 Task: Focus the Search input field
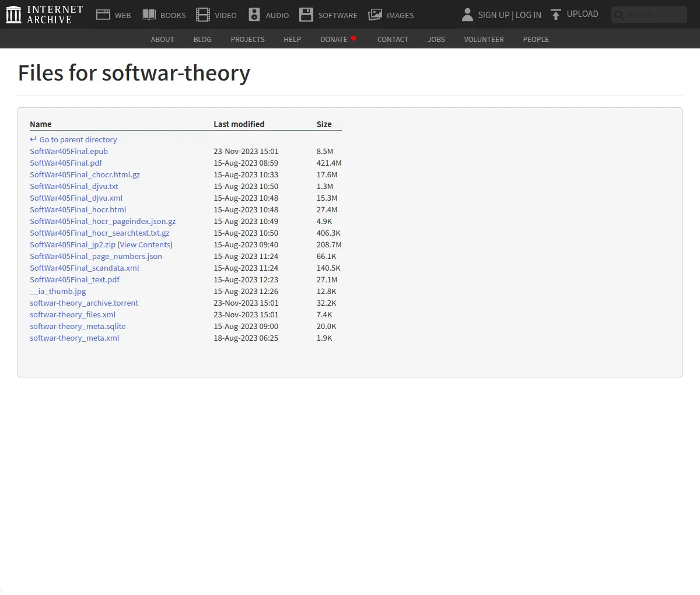[x=649, y=15]
